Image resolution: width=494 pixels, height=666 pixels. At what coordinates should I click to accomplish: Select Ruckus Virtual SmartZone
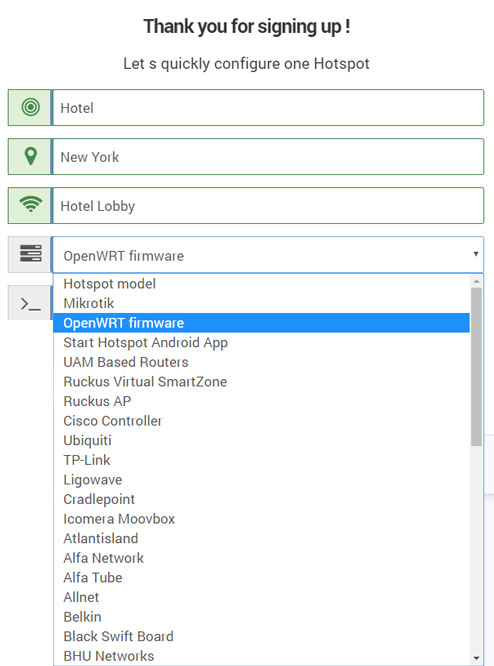click(x=261, y=381)
